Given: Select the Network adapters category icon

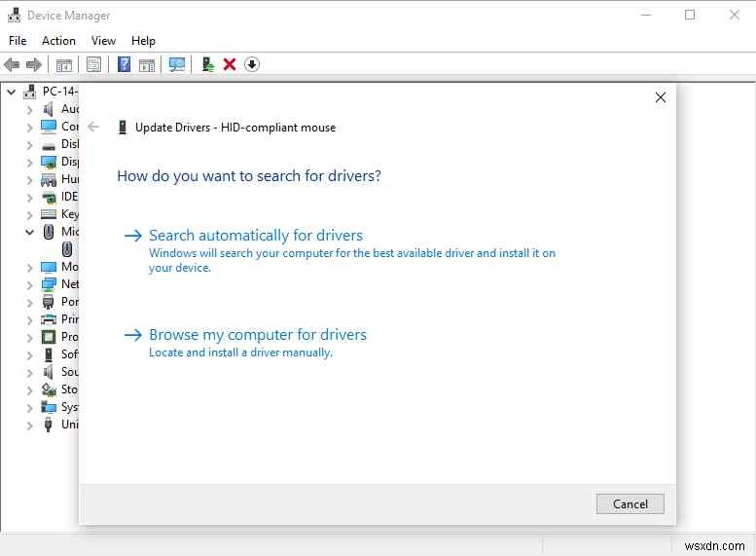Looking at the screenshot, I should 49,284.
